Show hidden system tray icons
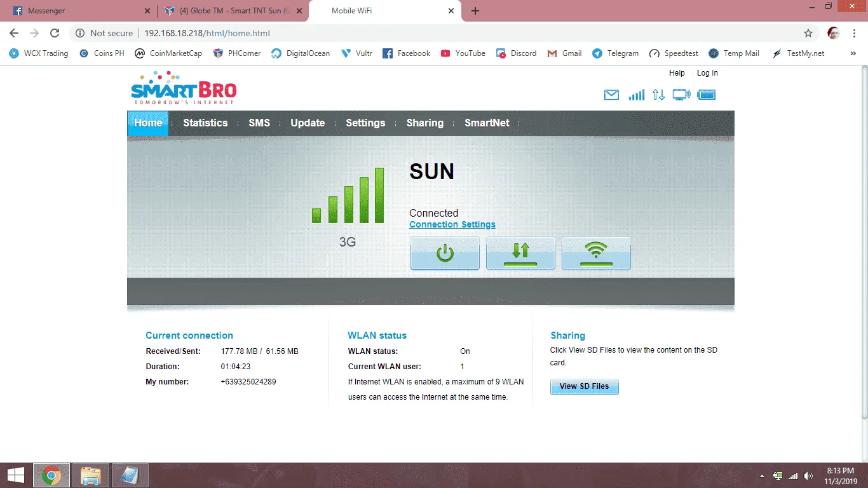 click(762, 476)
